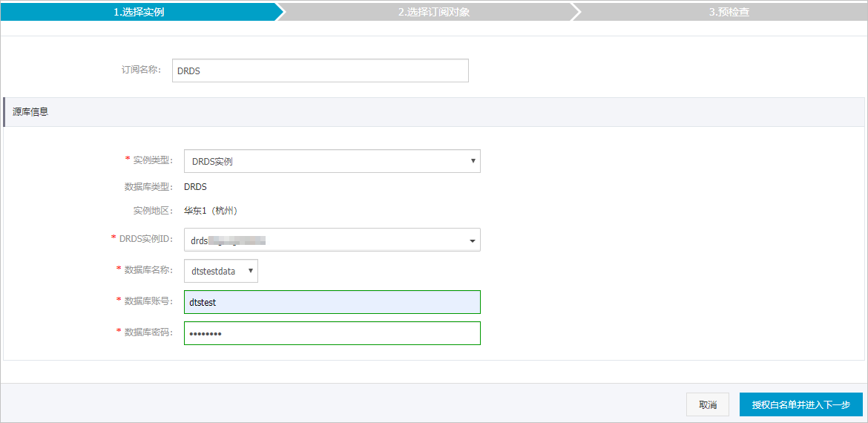Click the 数据库账号 field containing dtstest
868x423 pixels.
click(332, 302)
